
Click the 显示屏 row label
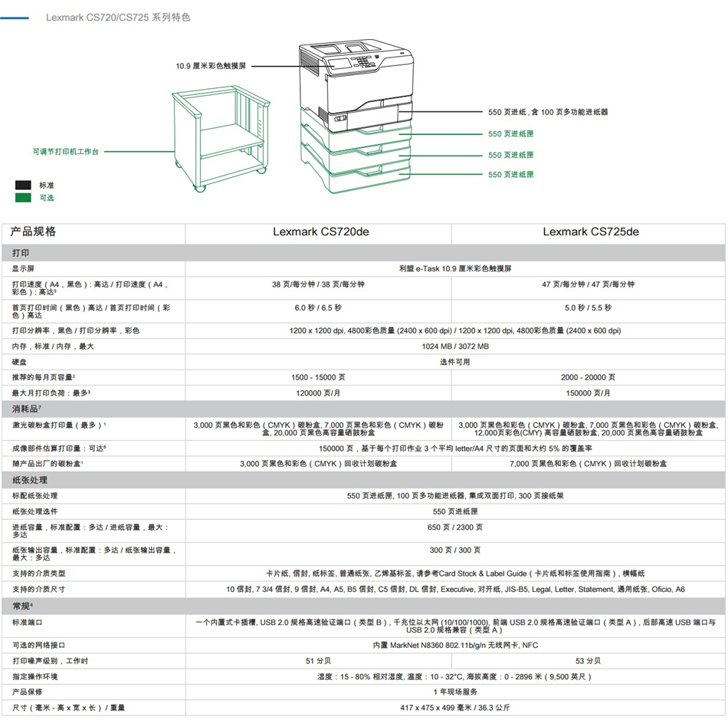(x=23, y=268)
